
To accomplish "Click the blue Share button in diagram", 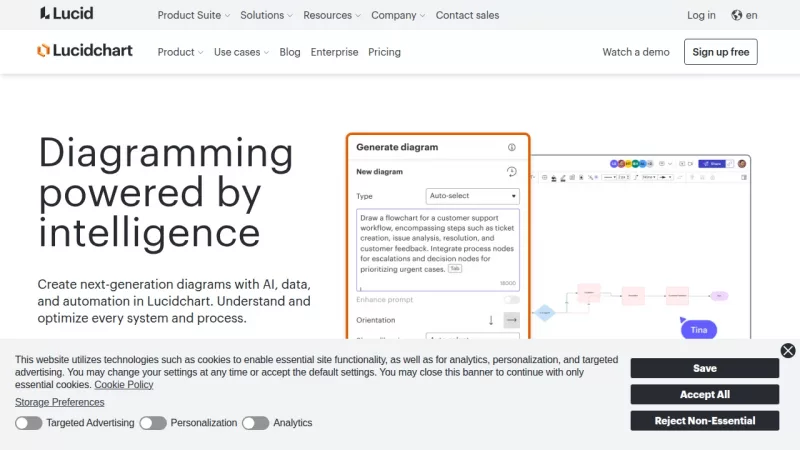I will tap(711, 163).
